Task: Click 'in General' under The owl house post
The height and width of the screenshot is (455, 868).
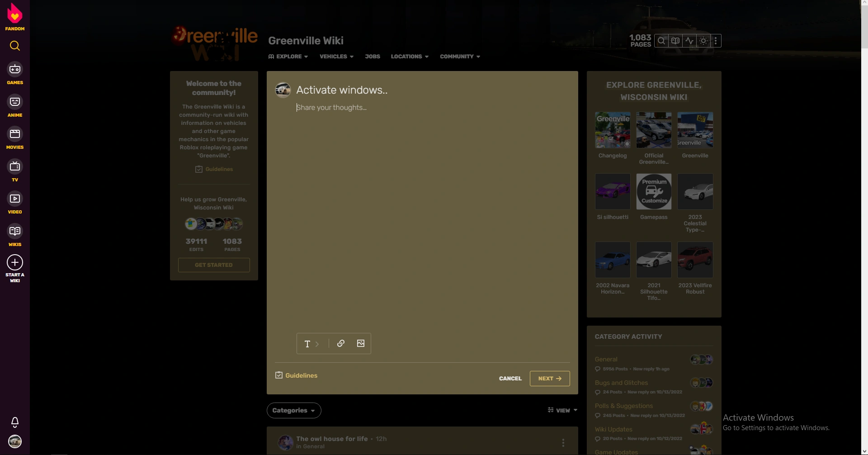Action: pyautogui.click(x=310, y=446)
